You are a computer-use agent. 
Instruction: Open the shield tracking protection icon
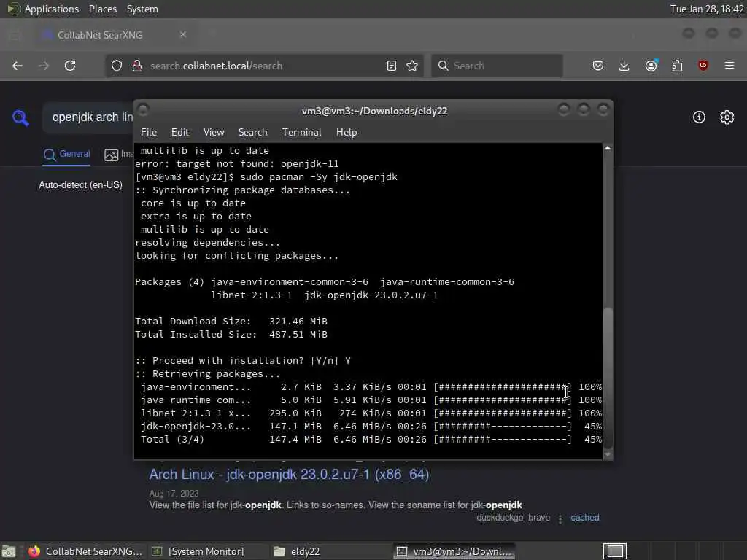(117, 66)
